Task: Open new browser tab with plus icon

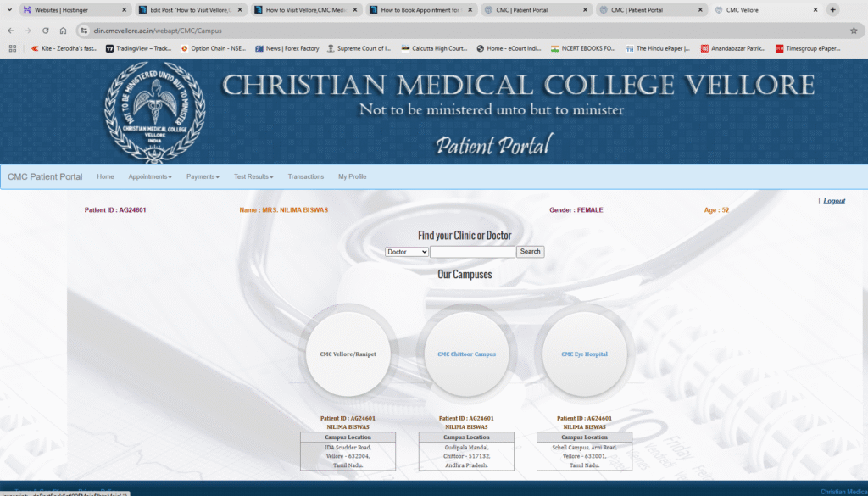Action: point(832,10)
